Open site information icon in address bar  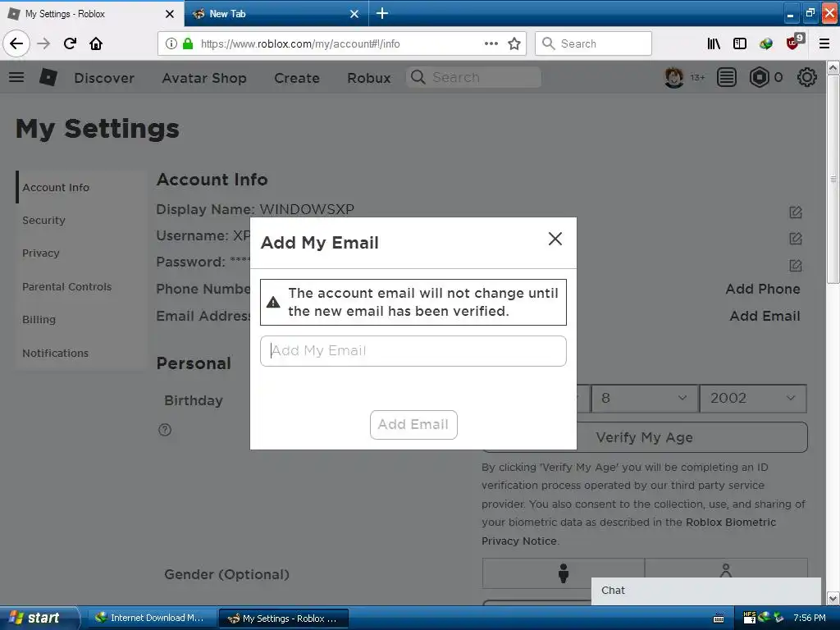[171, 44]
